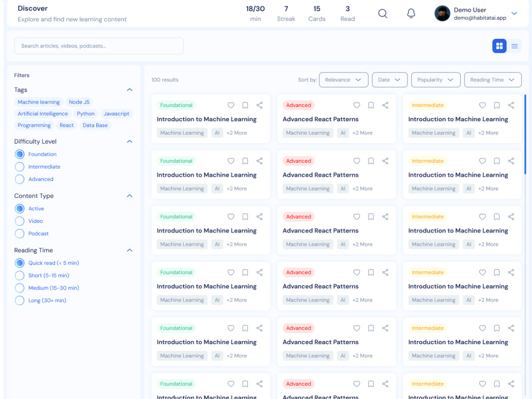532x399 pixels.
Task: Open the Date sort dropdown
Action: click(389, 80)
